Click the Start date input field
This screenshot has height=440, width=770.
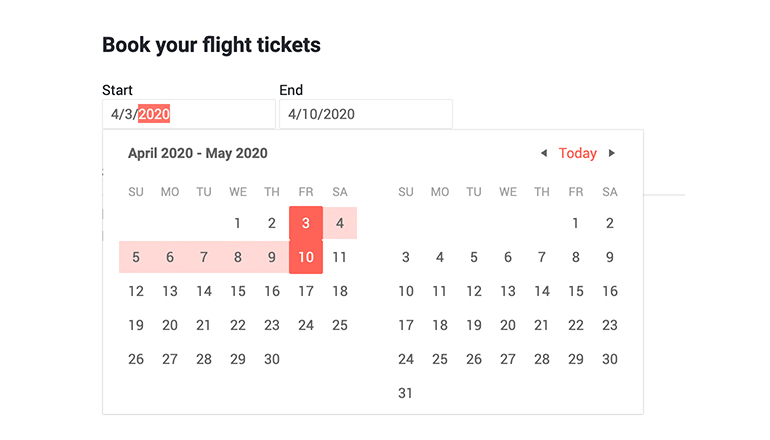point(188,114)
